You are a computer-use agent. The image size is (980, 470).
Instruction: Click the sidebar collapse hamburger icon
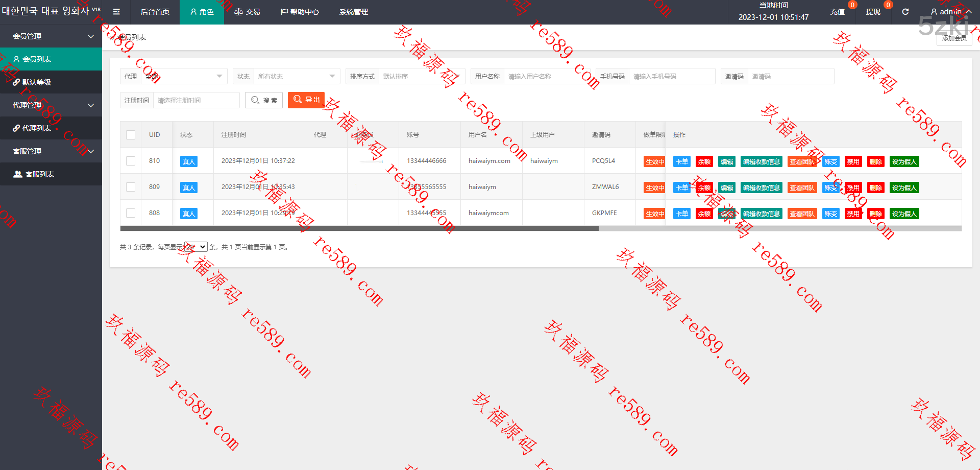pos(116,12)
